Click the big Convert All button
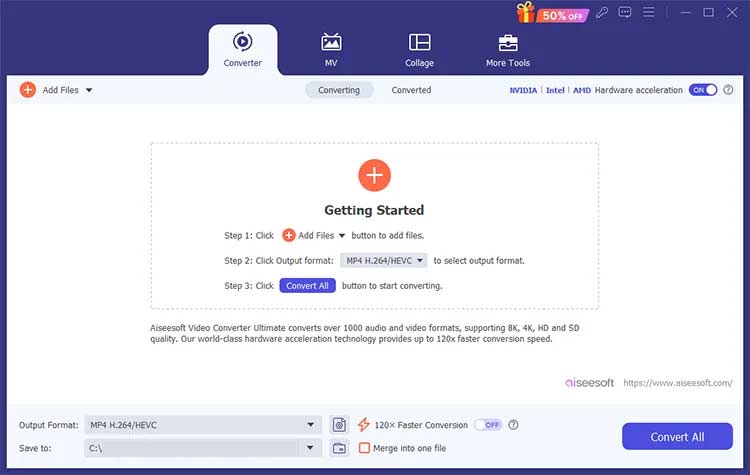This screenshot has height=475, width=750. click(x=677, y=437)
